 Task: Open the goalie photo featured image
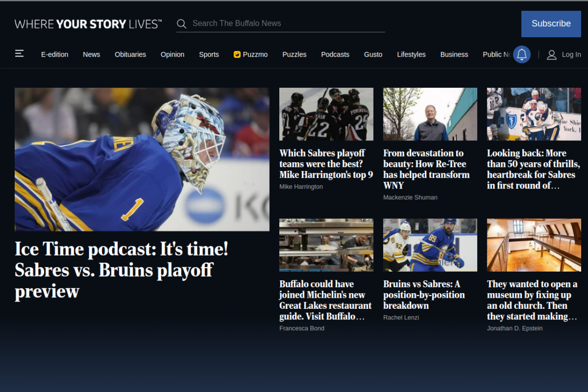(x=142, y=159)
